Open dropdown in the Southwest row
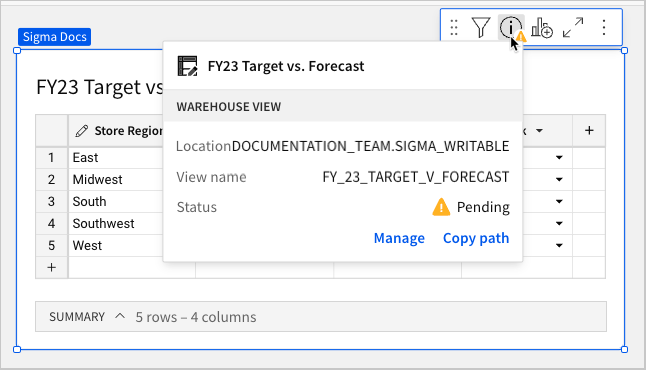The width and height of the screenshot is (646, 370). tap(559, 223)
